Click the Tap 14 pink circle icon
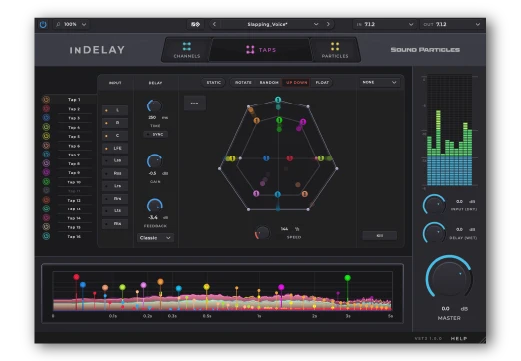521x361 pixels. click(x=46, y=218)
